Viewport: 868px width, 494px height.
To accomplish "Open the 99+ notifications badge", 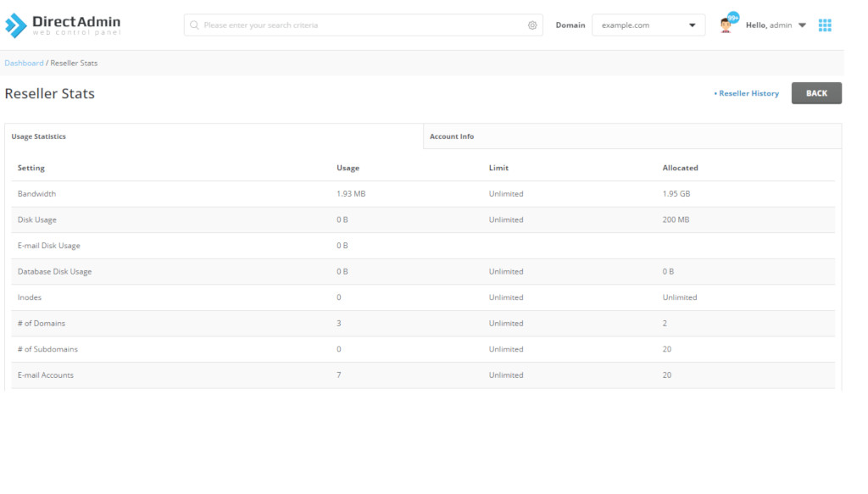I will [x=733, y=19].
